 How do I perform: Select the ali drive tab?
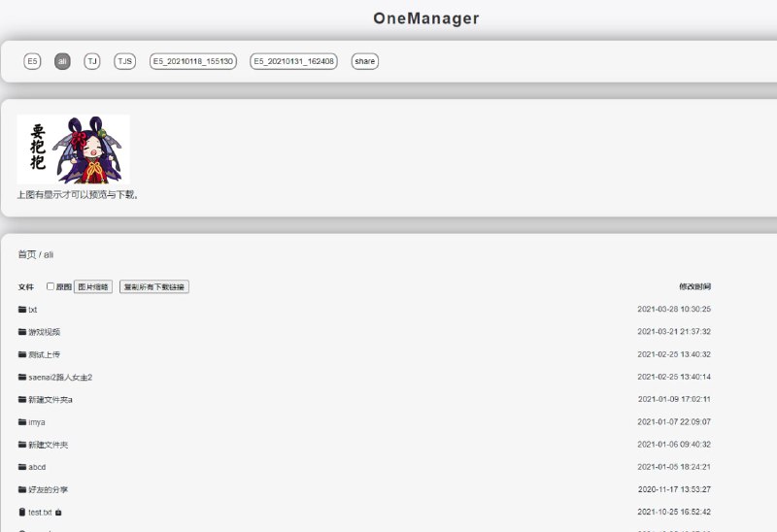pyautogui.click(x=62, y=61)
